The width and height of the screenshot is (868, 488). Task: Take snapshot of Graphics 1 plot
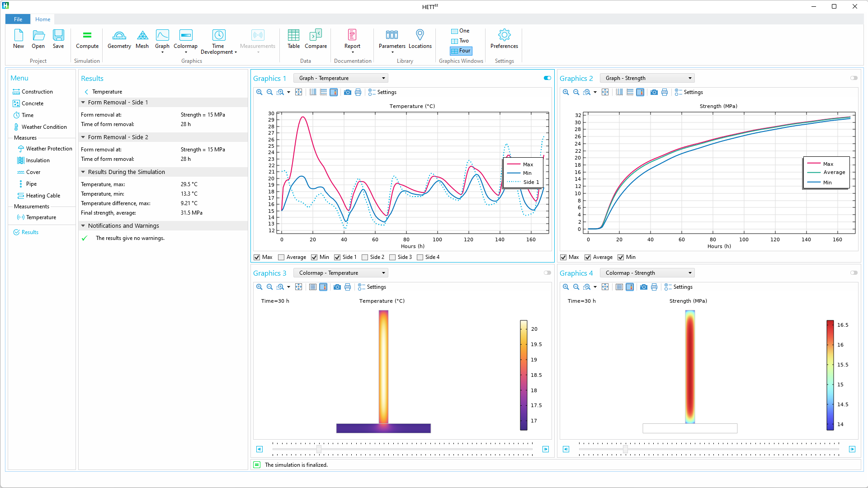pos(347,92)
